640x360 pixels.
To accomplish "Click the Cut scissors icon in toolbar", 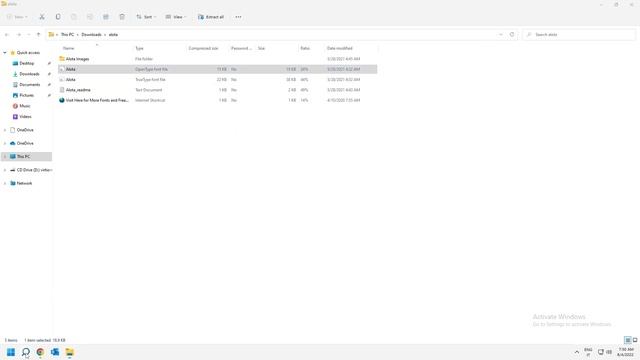I will [x=42, y=17].
